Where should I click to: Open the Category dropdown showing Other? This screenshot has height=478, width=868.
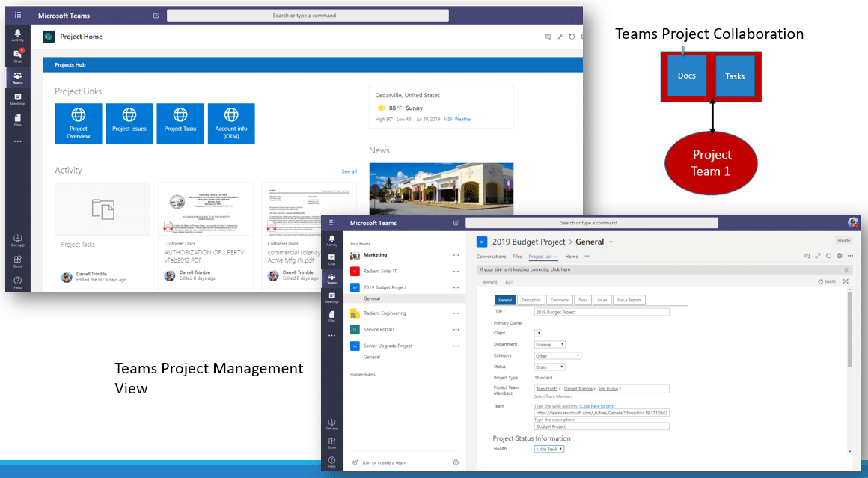[557, 355]
